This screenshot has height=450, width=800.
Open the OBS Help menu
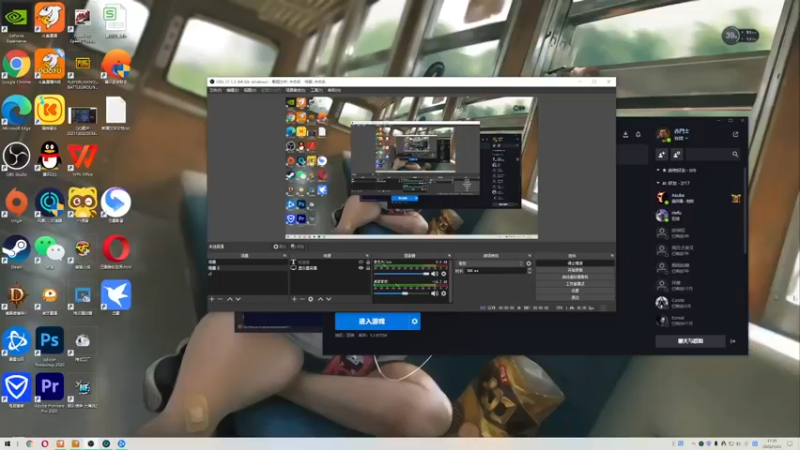334,90
